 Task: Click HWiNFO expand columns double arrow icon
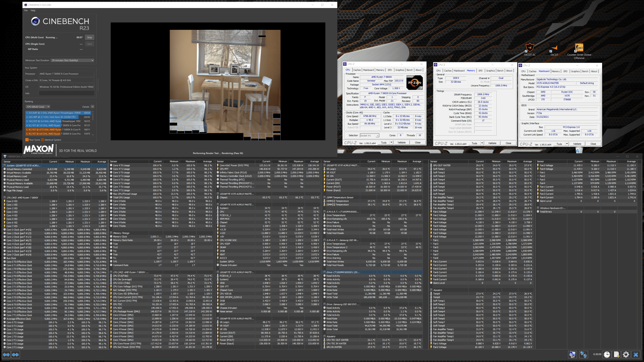pyautogui.click(x=15, y=354)
